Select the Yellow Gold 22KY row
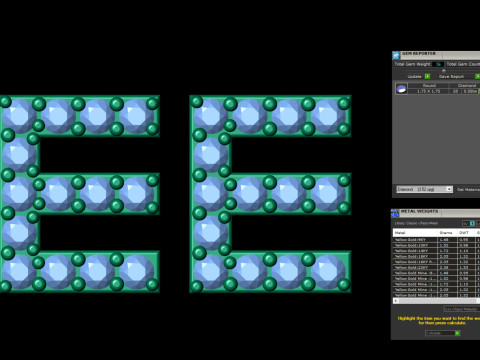The height and width of the screenshot is (360, 480). pos(436,267)
